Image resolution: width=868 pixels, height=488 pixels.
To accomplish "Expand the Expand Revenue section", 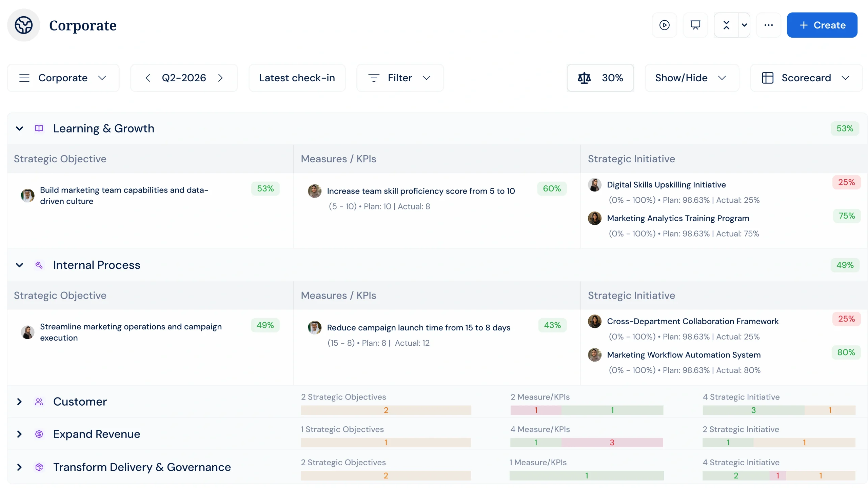I will point(19,434).
